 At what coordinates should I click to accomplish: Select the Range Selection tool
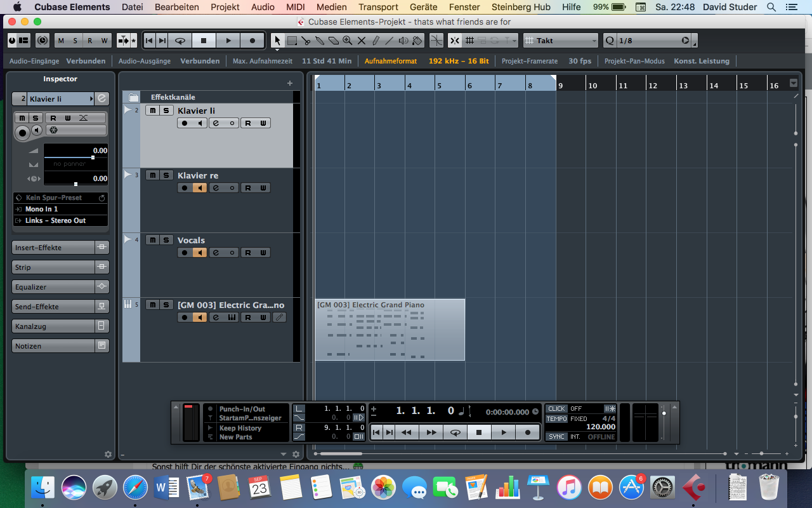[x=292, y=41]
